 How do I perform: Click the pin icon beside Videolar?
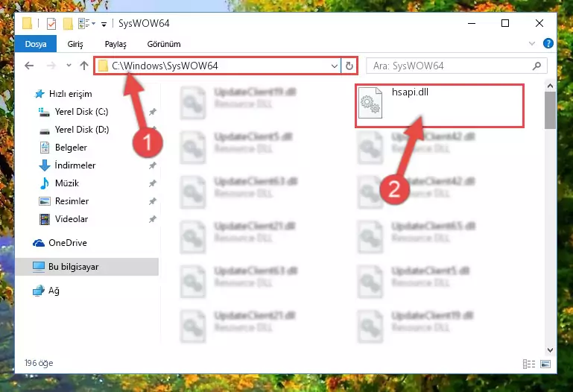pyautogui.click(x=153, y=219)
